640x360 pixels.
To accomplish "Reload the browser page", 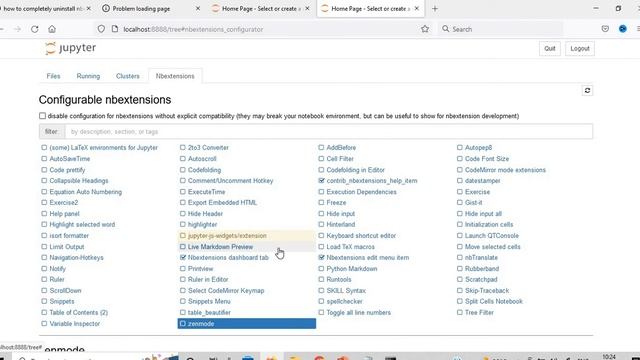I will [35, 29].
